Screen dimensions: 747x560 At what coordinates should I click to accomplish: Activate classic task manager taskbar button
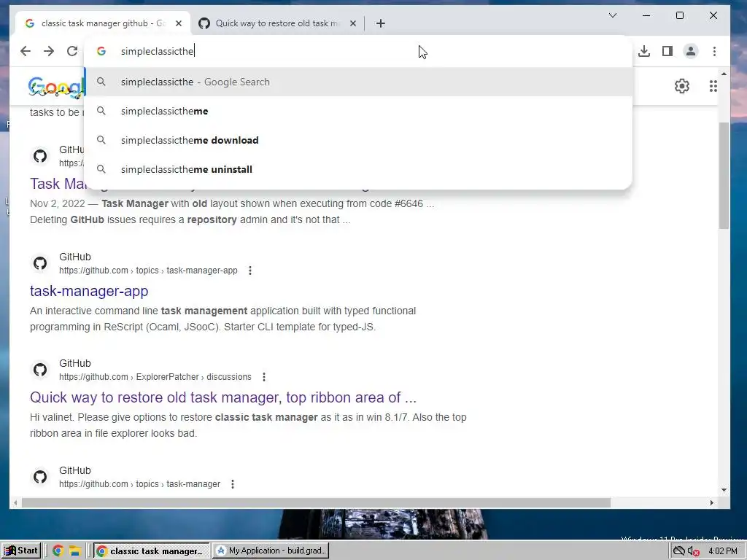[x=152, y=551]
